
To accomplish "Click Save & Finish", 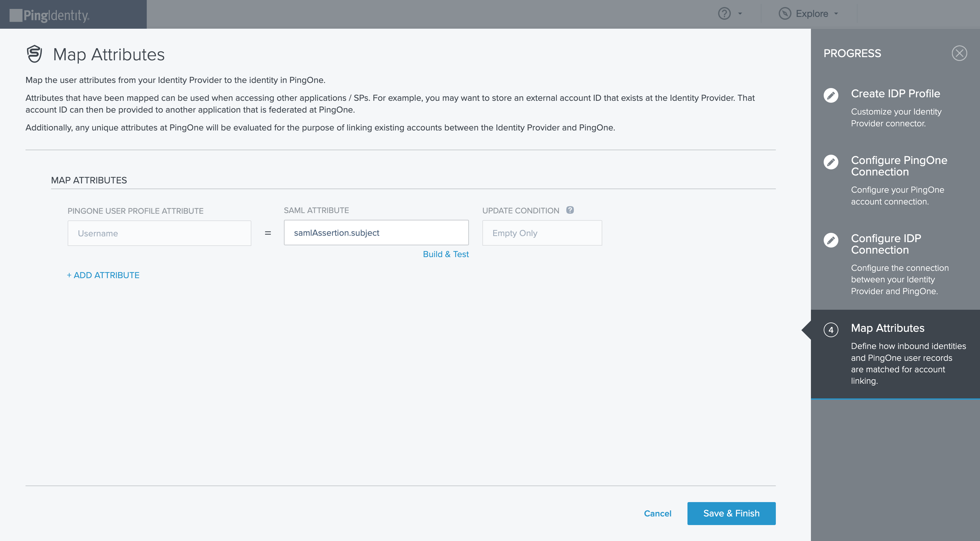I will (x=731, y=513).
